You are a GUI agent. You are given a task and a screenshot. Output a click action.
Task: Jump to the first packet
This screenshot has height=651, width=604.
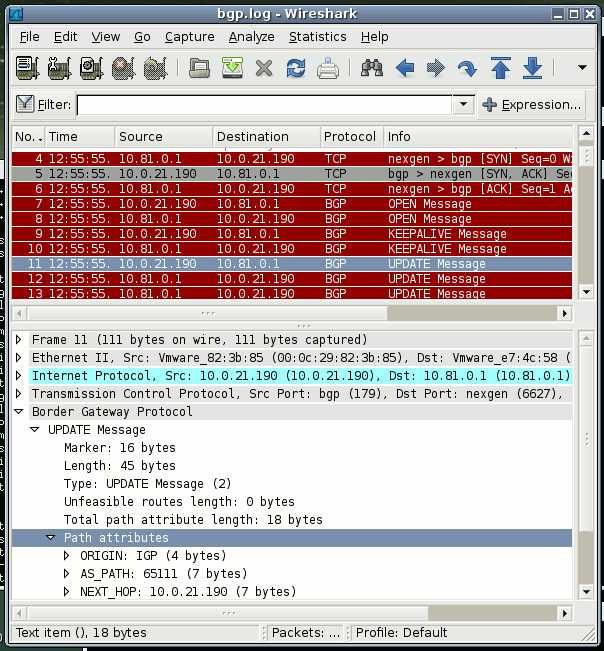tap(501, 68)
